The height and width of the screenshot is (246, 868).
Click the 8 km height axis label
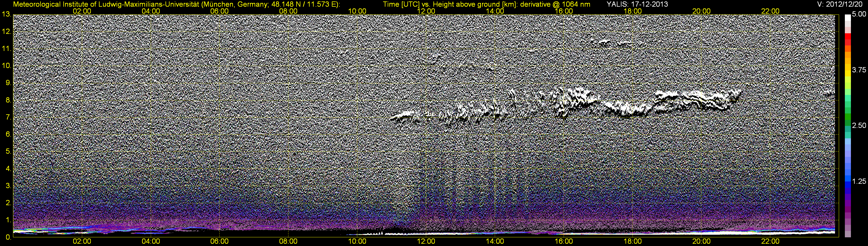(x=8, y=100)
